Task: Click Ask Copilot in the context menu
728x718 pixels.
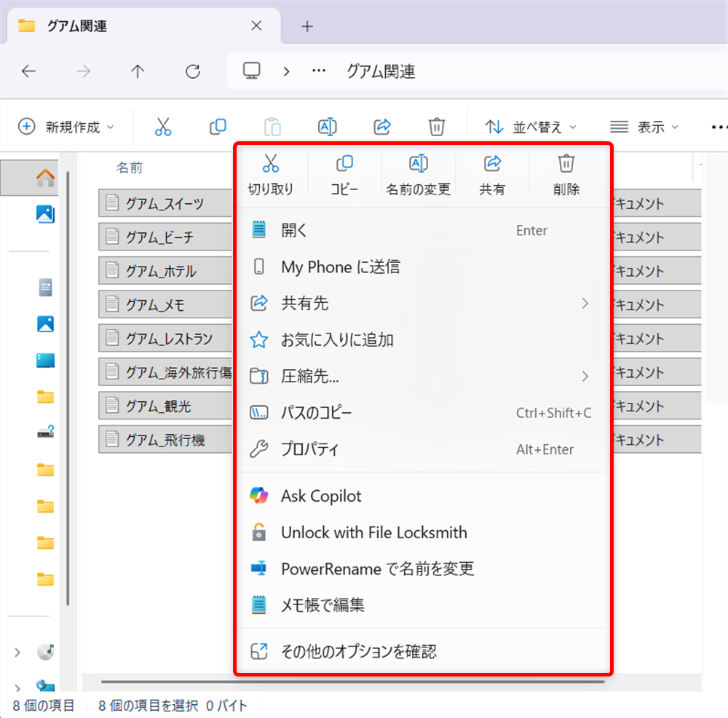Action: 321,496
